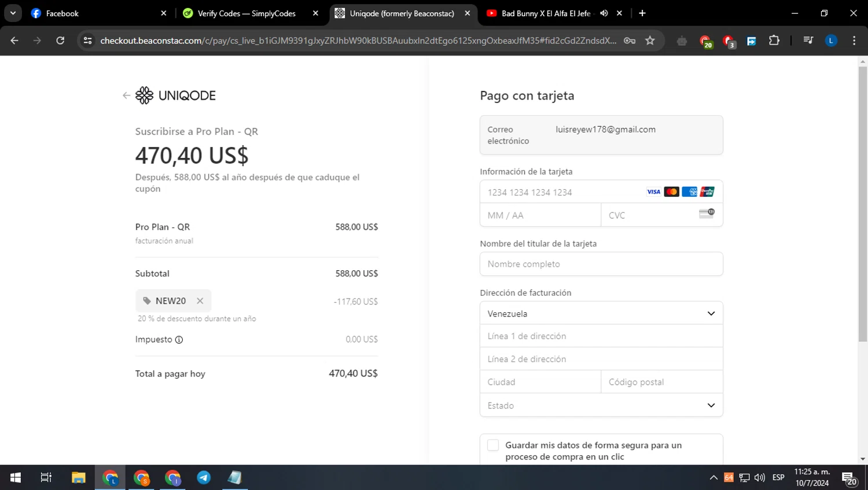Viewport: 868px width, 490px height.
Task: Open File Explorer from the taskbar
Action: click(79, 477)
